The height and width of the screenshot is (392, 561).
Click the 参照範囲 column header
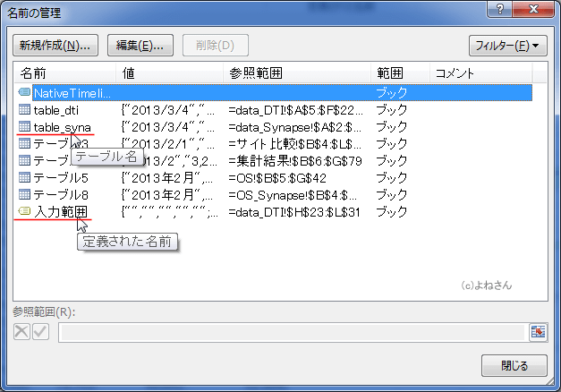tap(297, 73)
